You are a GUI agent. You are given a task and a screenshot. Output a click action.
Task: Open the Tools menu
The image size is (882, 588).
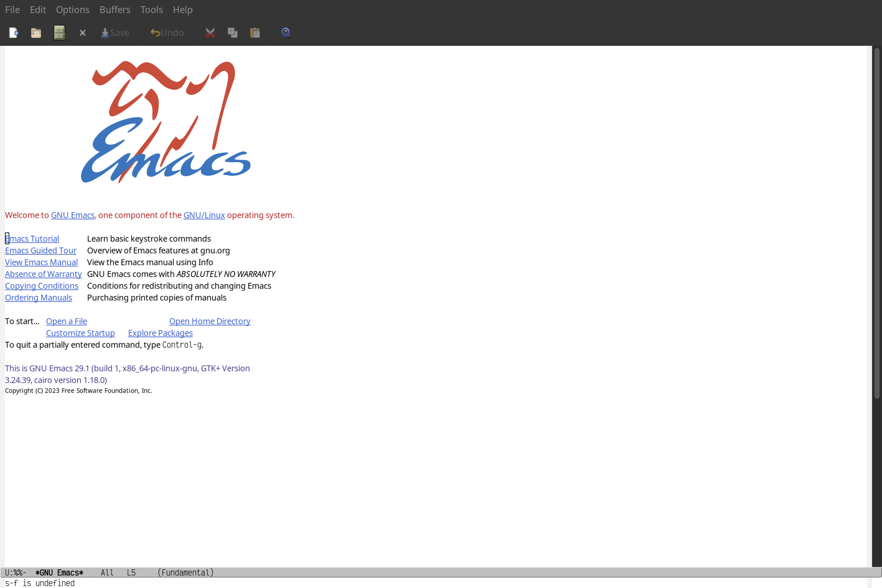[152, 9]
